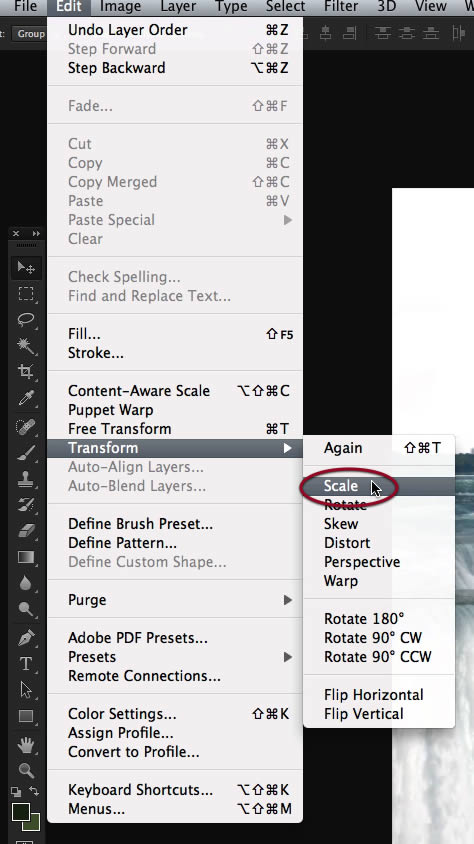The height and width of the screenshot is (844, 474).
Task: Select the Hand tool
Action: (x=26, y=745)
